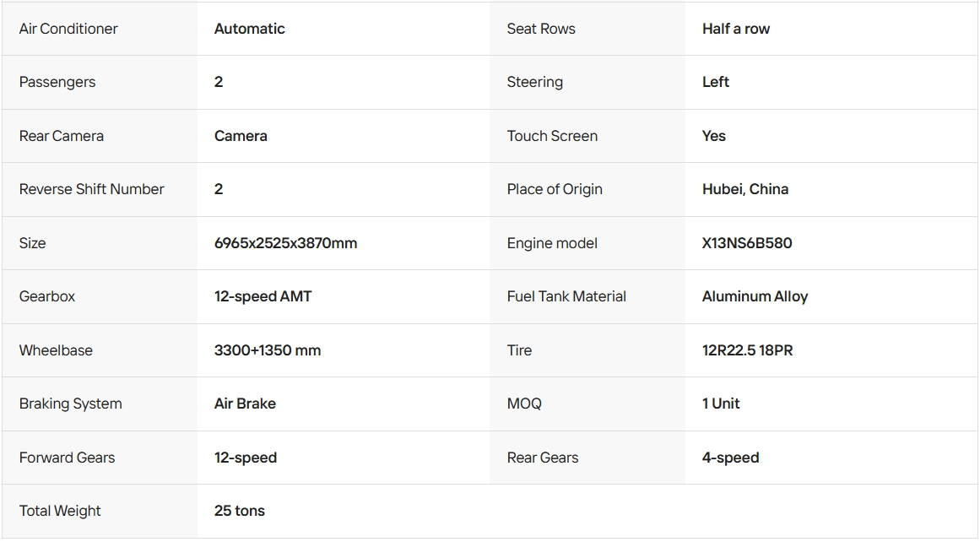This screenshot has height=542, width=980.
Task: Click the Seat Rows label
Action: tap(540, 29)
